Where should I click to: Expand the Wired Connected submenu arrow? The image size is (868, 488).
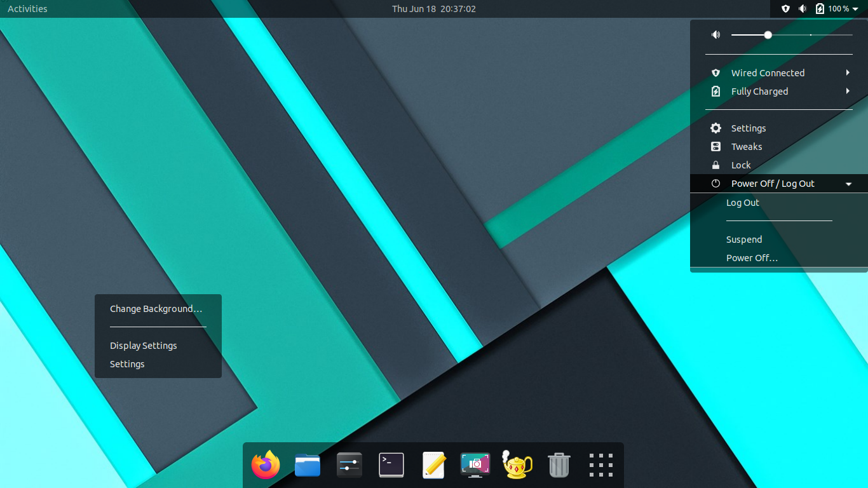click(x=848, y=73)
